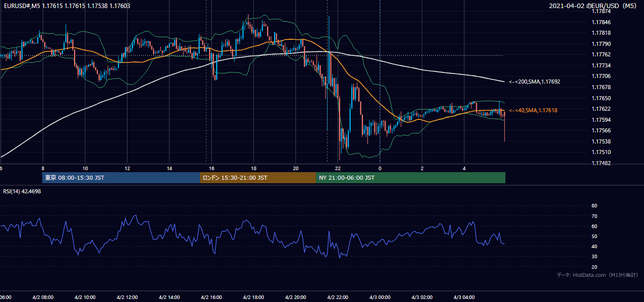
Task: Select the 東京 08:00-15:30 JST session bar
Action: coord(121,178)
